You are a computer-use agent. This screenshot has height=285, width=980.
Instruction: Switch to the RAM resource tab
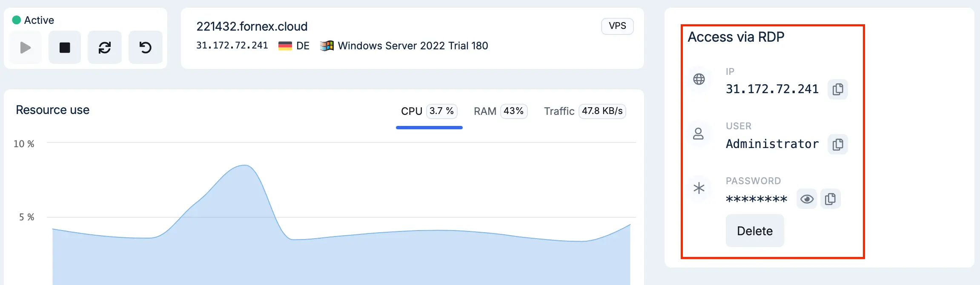pos(500,111)
